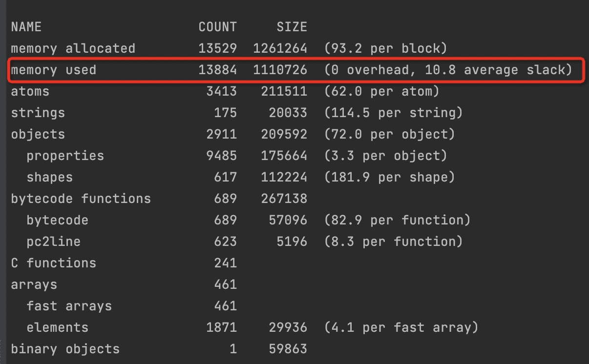The width and height of the screenshot is (589, 364).
Task: Click the 'pc2line' row label
Action: [x=53, y=242]
